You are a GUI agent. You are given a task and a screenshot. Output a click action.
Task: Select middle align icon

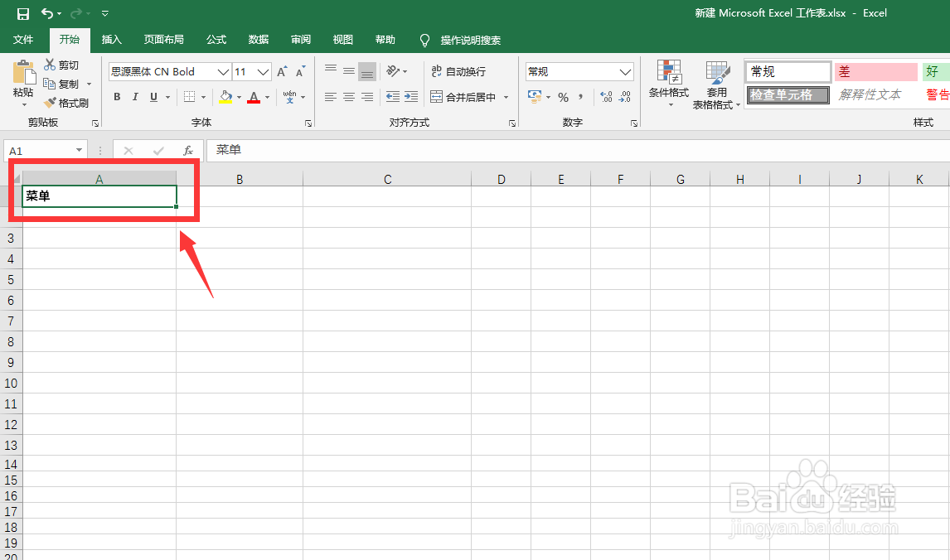pyautogui.click(x=349, y=71)
